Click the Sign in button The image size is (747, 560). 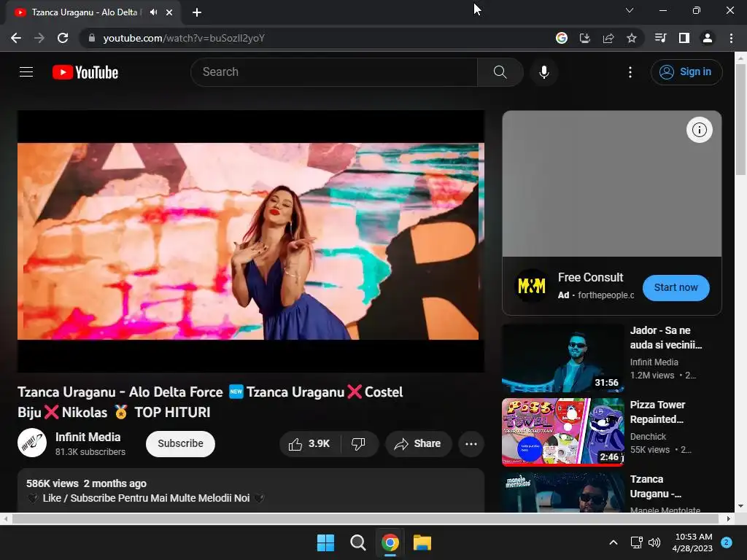(x=686, y=72)
